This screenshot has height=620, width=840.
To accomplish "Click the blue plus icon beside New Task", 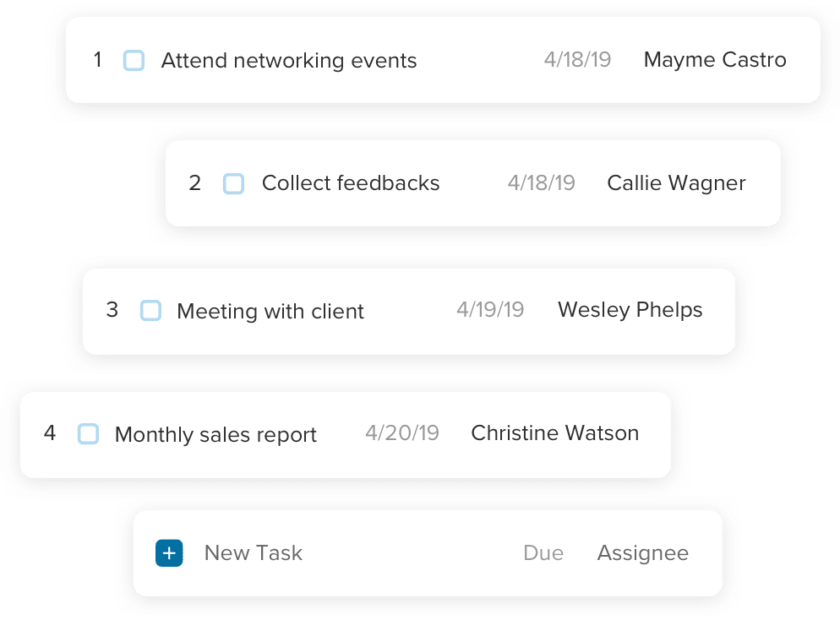I will 169,553.
